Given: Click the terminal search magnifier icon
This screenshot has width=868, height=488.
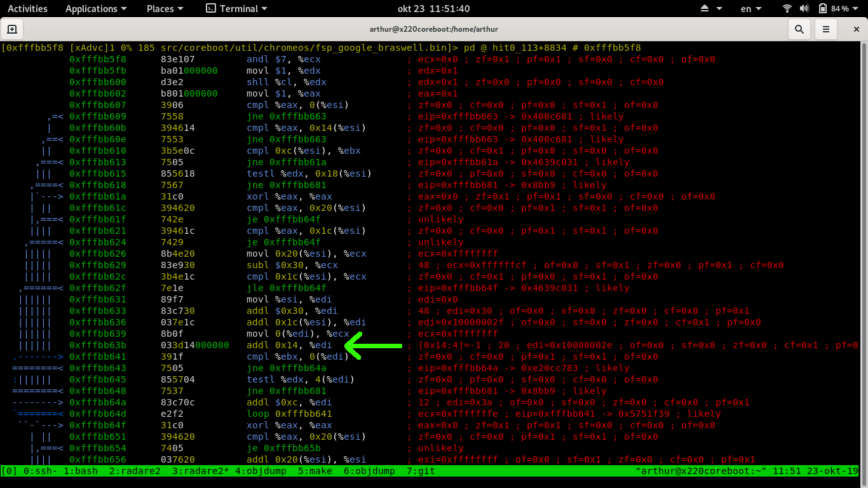Looking at the screenshot, I should 799,29.
